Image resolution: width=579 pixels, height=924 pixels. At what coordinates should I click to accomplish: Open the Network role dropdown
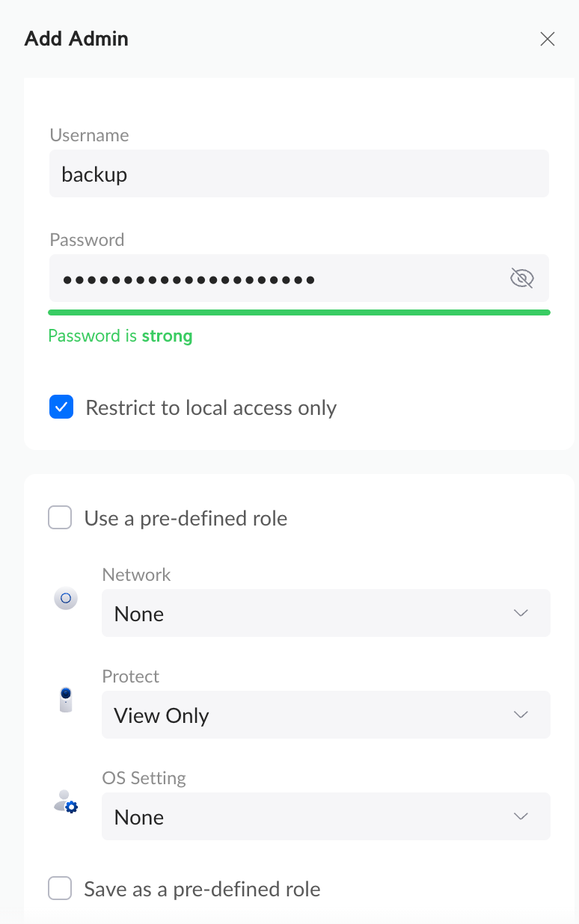pyautogui.click(x=326, y=613)
